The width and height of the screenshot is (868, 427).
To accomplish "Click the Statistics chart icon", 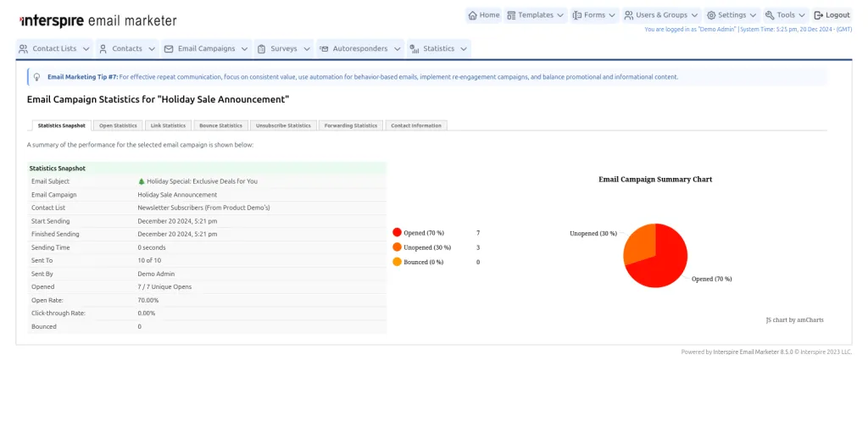I will coord(414,48).
